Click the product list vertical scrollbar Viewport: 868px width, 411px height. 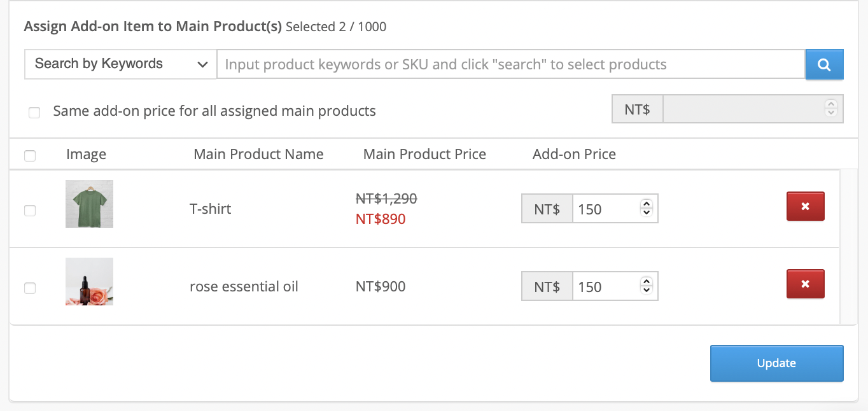point(848,247)
